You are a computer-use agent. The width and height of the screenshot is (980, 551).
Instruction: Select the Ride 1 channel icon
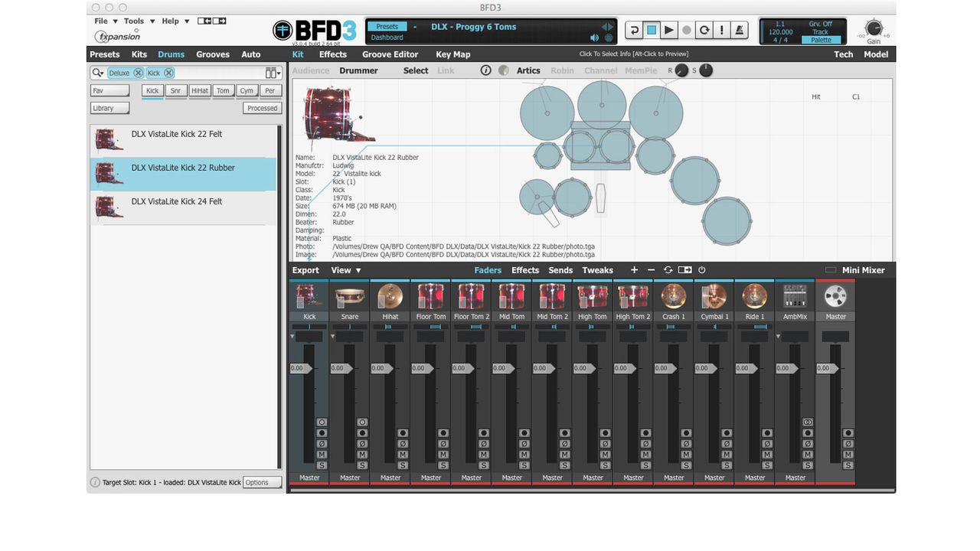[x=755, y=296]
